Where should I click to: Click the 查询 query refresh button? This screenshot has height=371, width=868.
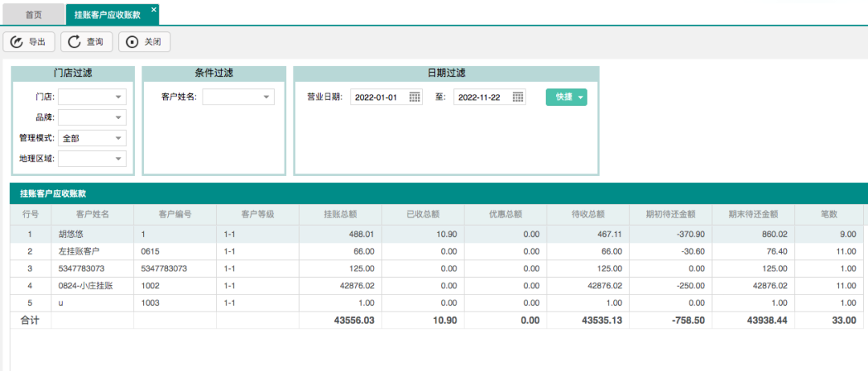click(x=86, y=42)
